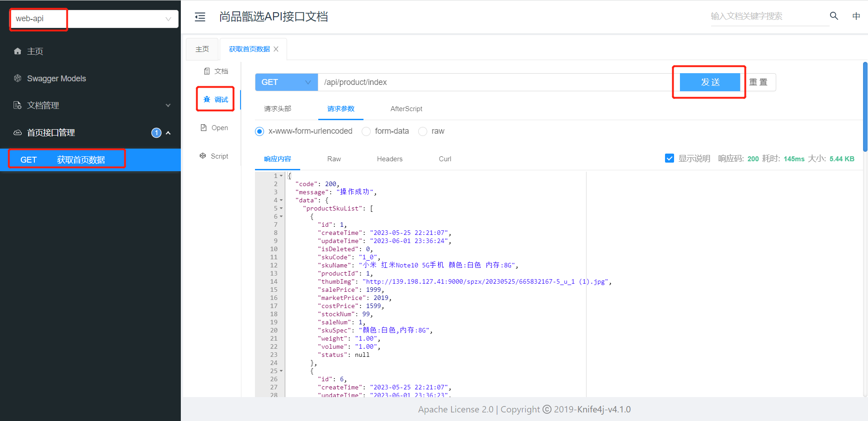Open the 调试 debug panel
The image size is (868, 421).
click(x=216, y=99)
